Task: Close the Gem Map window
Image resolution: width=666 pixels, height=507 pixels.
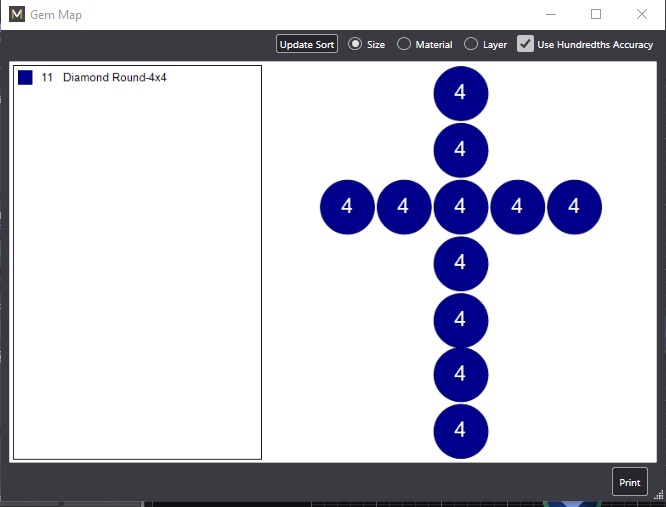Action: click(x=642, y=14)
